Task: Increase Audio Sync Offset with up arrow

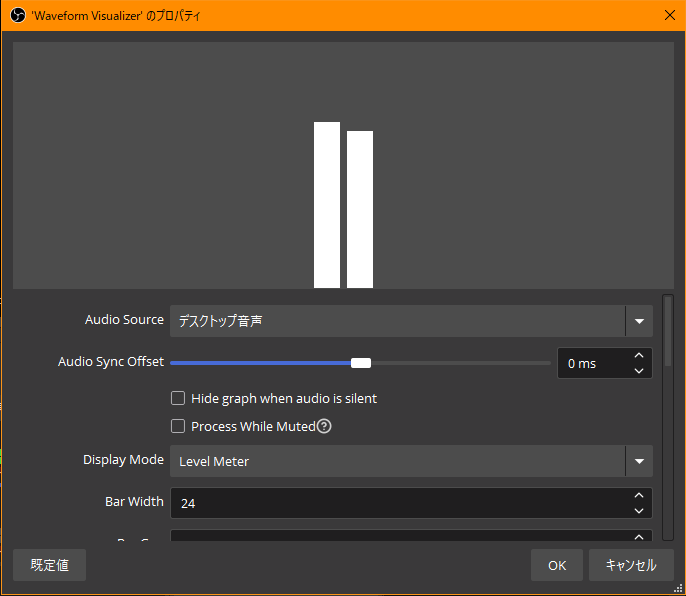Action: [639, 356]
